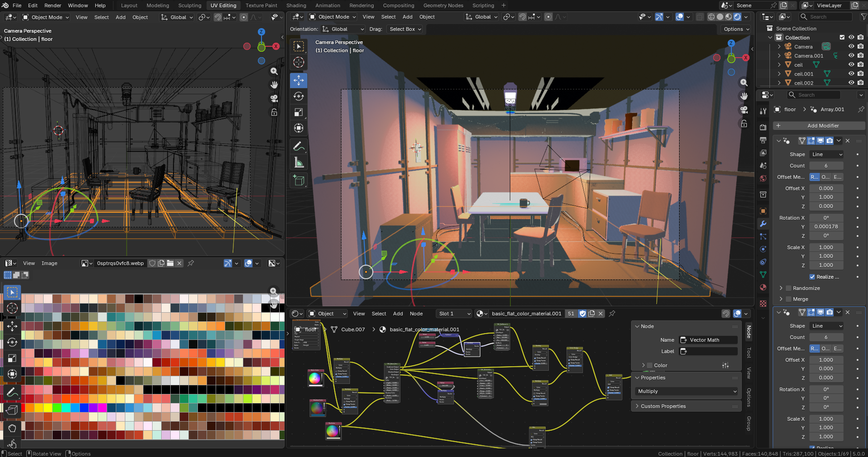Open the Material properties tab

(x=763, y=287)
